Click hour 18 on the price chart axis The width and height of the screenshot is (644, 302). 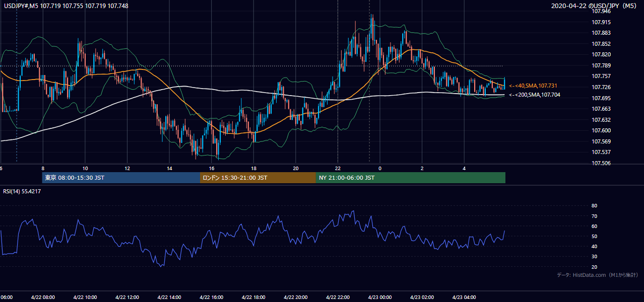pyautogui.click(x=253, y=169)
